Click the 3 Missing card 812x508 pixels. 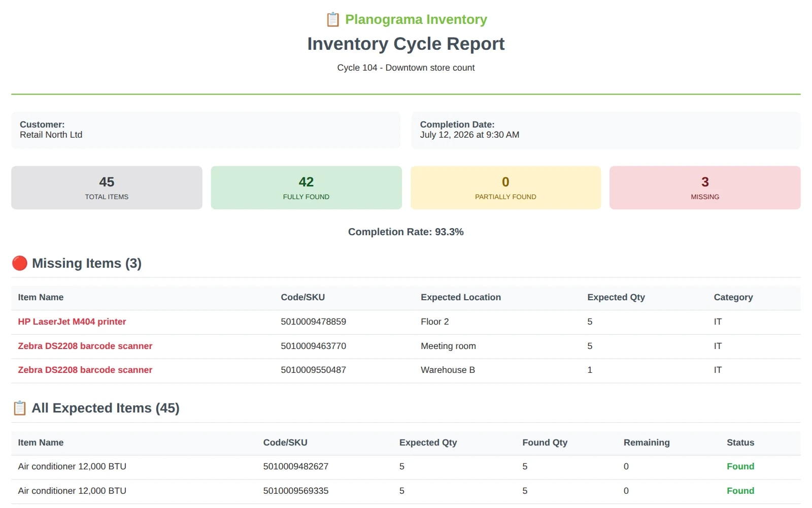point(705,187)
